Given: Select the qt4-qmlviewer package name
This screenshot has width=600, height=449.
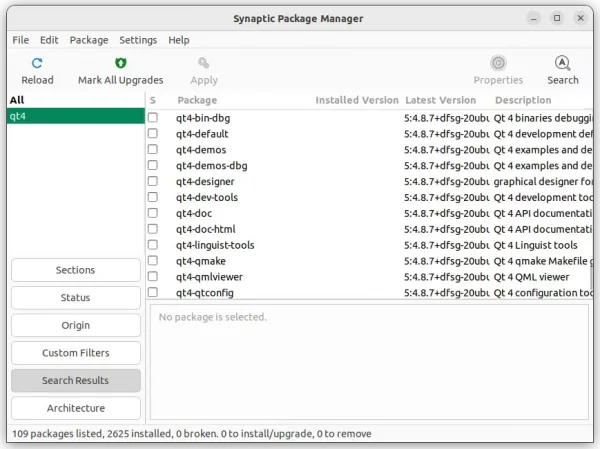Looking at the screenshot, I should pos(209,277).
